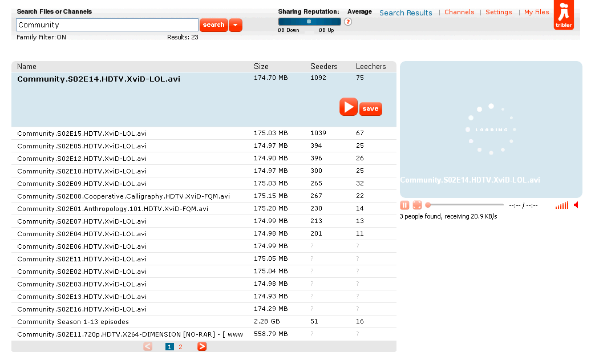Screen dimensions: 599x364
Task: Save the Community.S02E14 torrent
Action: tap(371, 109)
